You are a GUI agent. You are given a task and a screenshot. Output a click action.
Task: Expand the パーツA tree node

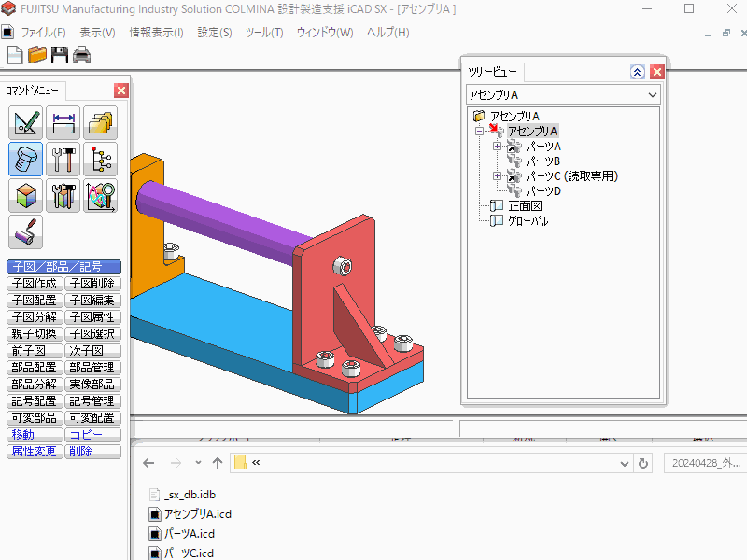point(498,147)
